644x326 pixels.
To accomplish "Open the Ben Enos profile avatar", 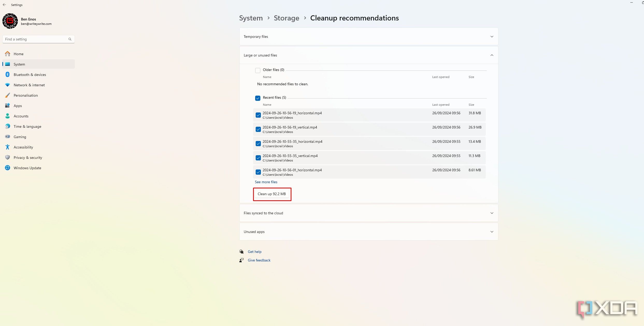I will pos(10,21).
